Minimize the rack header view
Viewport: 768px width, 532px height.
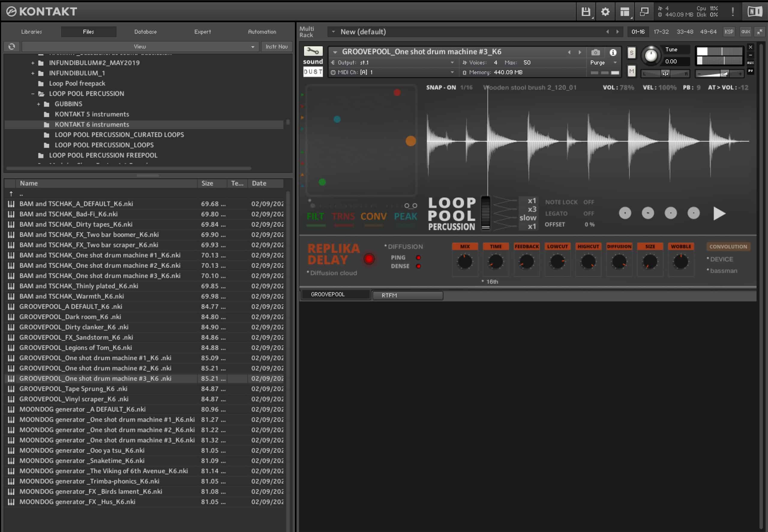click(760, 32)
